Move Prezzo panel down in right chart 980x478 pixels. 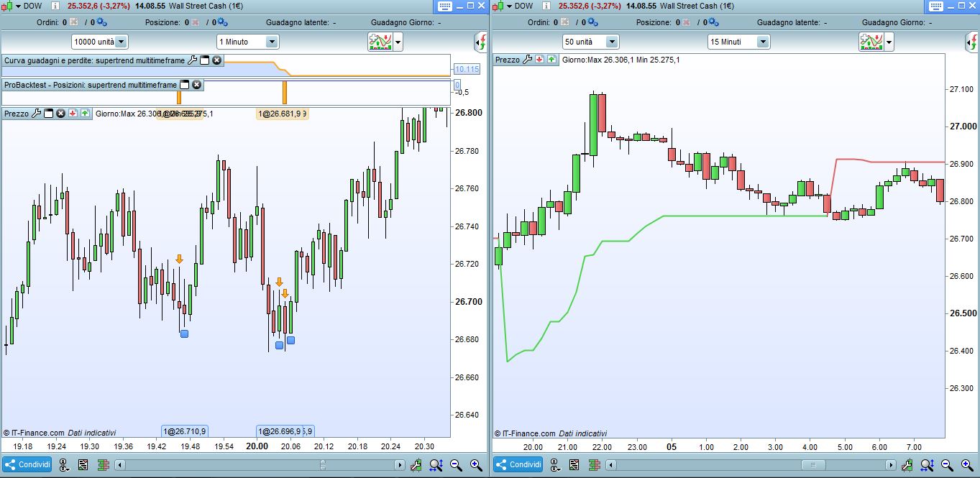(x=539, y=60)
